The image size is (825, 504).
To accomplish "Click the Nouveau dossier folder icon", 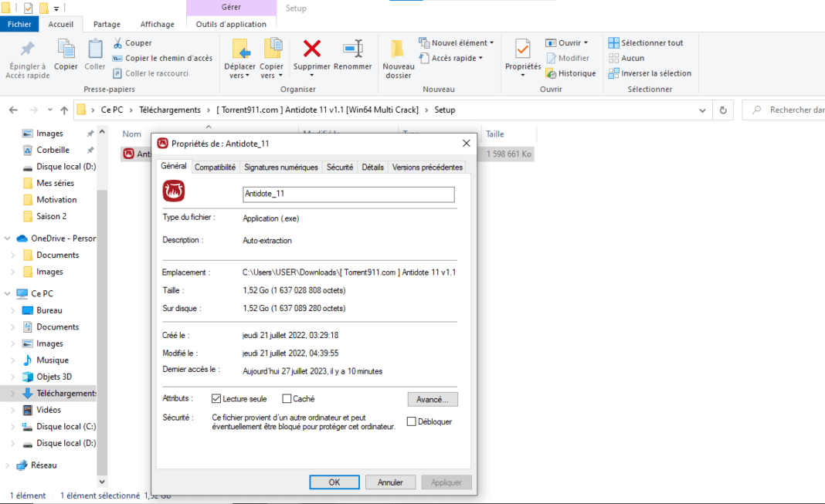I will (398, 49).
